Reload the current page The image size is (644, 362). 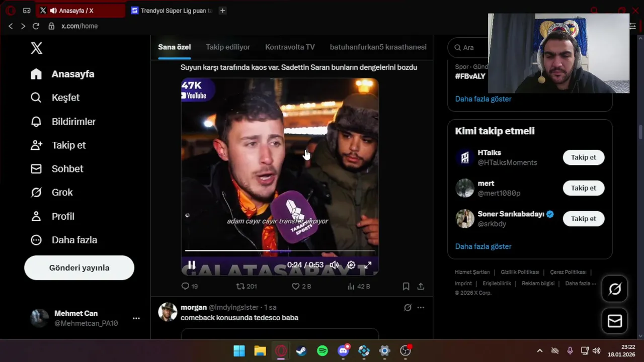(x=36, y=26)
